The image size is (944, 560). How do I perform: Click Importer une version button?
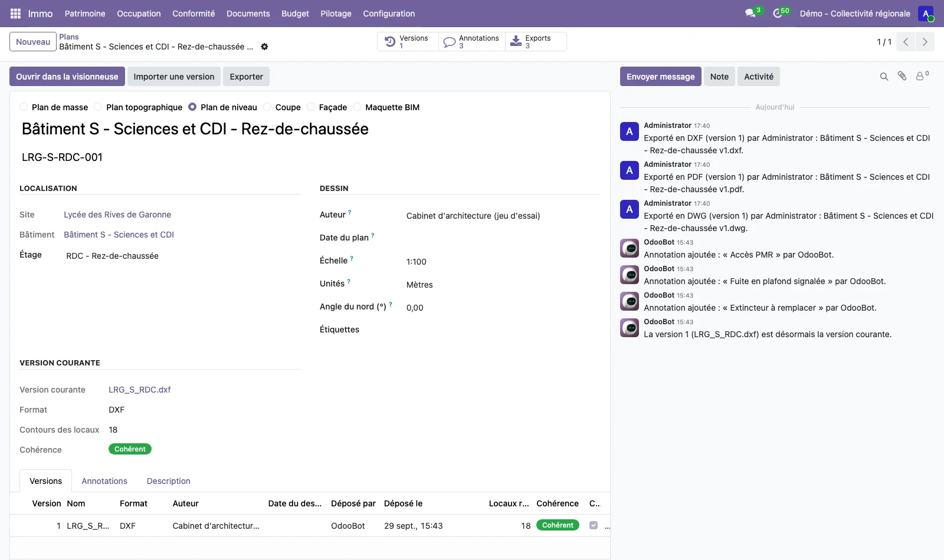[174, 77]
